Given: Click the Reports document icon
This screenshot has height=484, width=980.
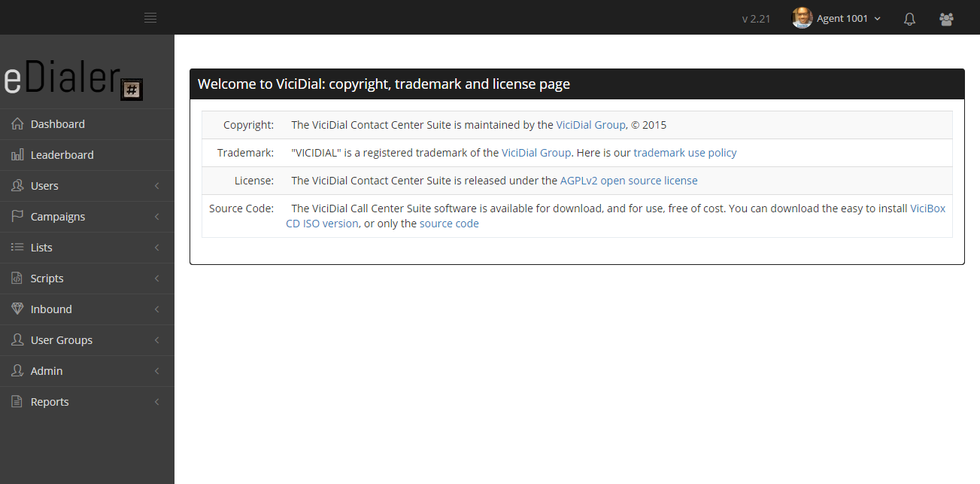Looking at the screenshot, I should pos(17,401).
